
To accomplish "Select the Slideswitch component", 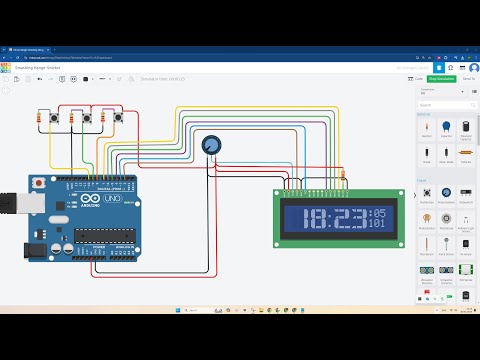I will tap(466, 195).
